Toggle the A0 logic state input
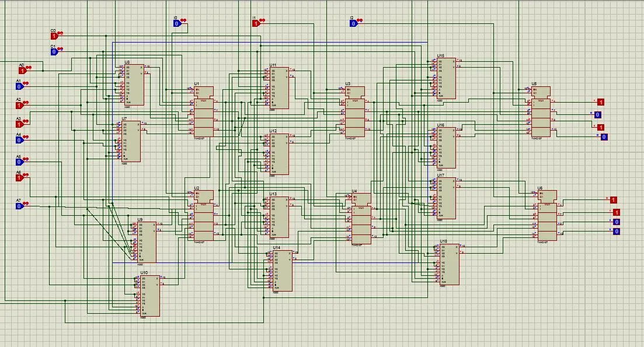Viewport: 644px width, 347px height. point(23,71)
